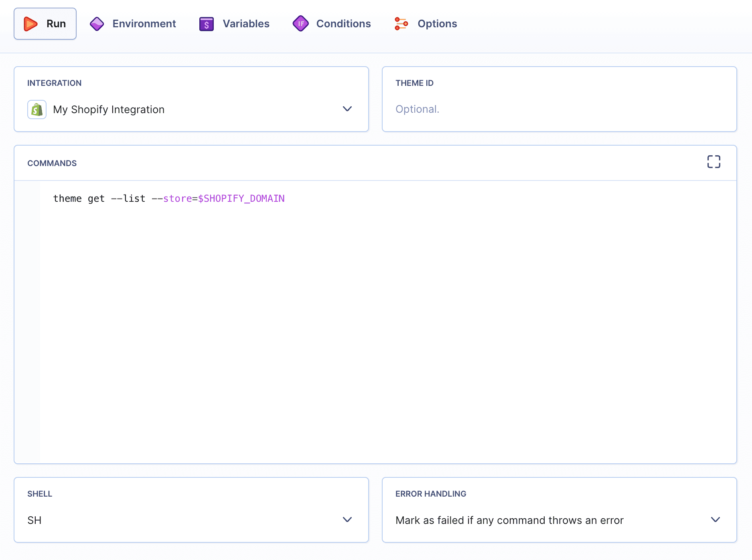Click the Conditions IF diamond icon

click(x=300, y=23)
